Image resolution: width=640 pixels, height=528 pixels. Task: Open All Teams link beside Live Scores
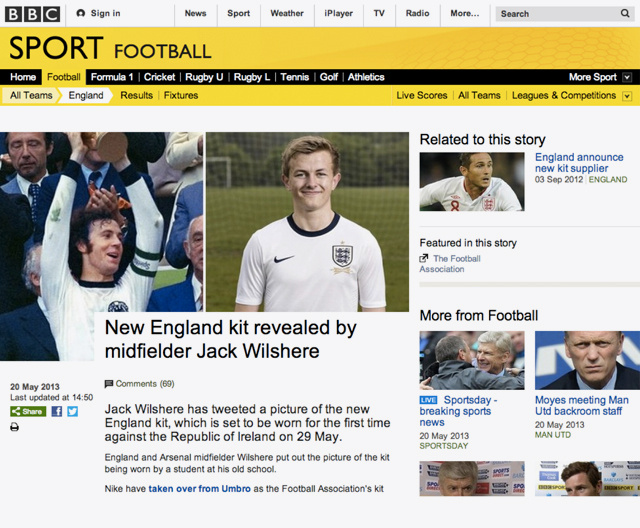pos(479,95)
